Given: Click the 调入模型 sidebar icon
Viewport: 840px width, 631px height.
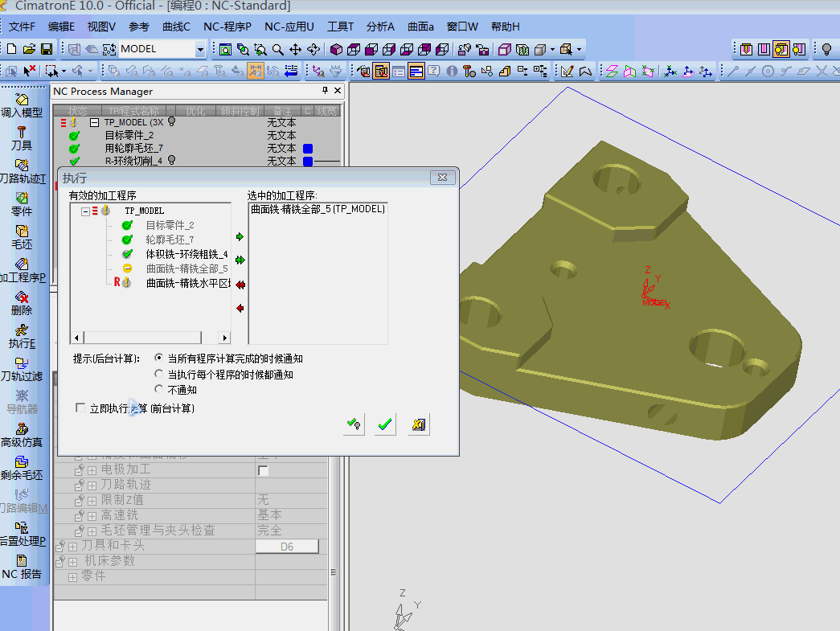Looking at the screenshot, I should (x=22, y=105).
